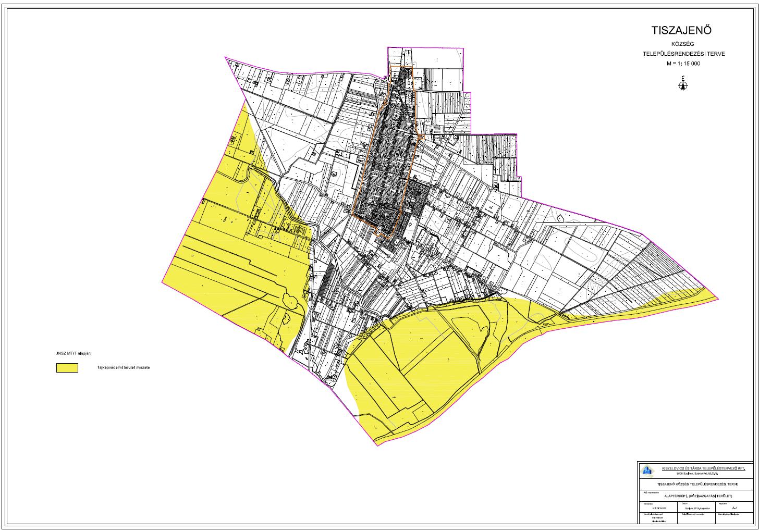This screenshot has height=532, width=759.
Task: Click the date cell in title block
Action: [695, 508]
